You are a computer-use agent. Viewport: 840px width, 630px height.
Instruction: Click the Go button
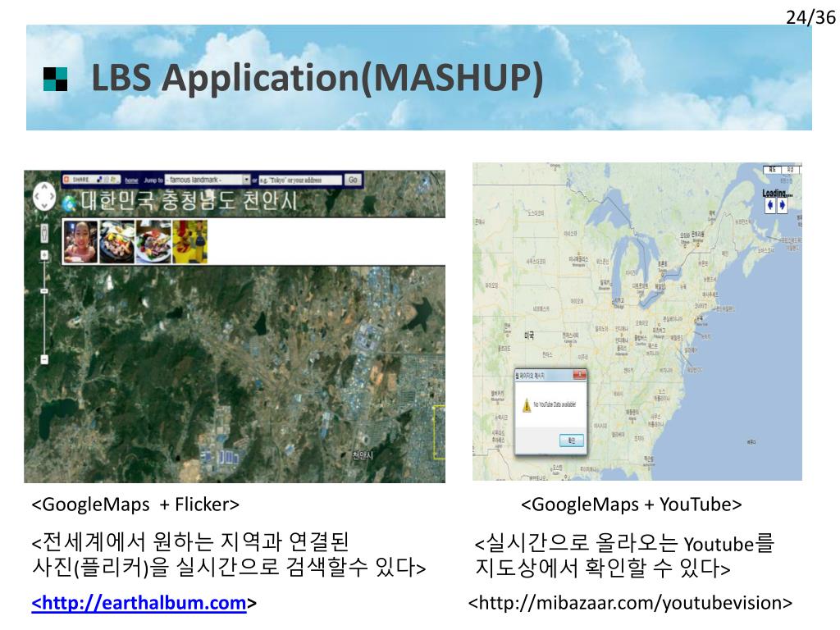(353, 180)
